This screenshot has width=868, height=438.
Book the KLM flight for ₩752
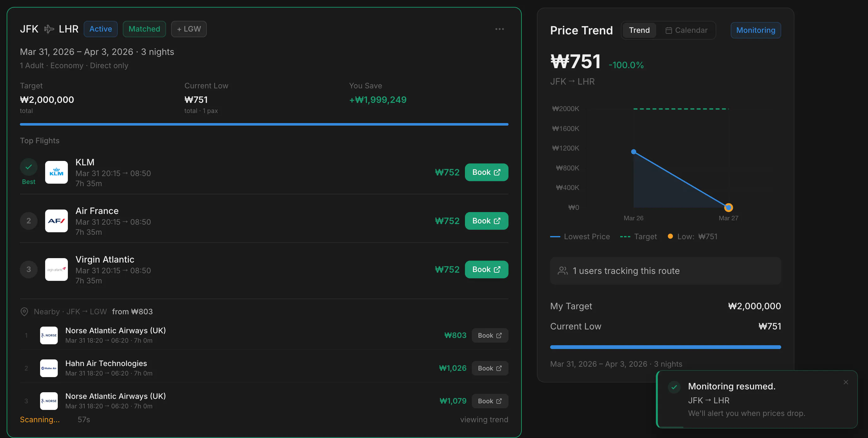[x=486, y=172]
